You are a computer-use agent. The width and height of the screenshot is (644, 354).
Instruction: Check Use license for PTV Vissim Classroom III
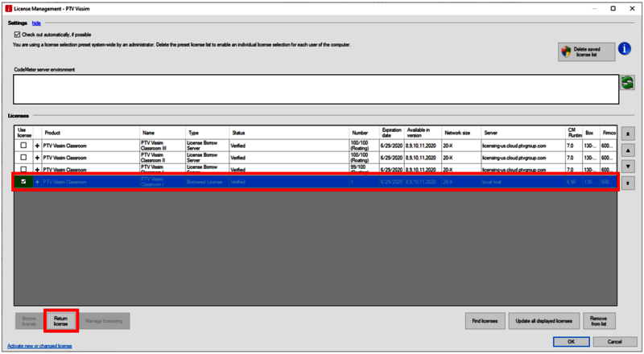click(23, 146)
